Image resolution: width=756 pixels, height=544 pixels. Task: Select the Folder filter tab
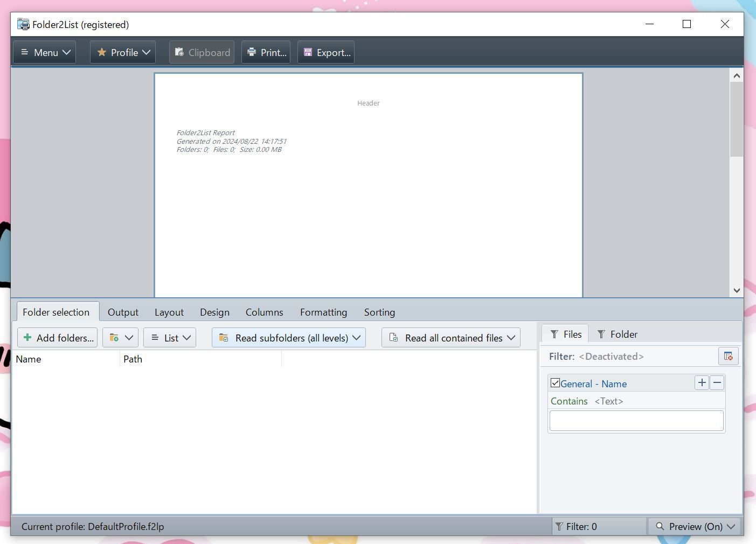(x=617, y=334)
